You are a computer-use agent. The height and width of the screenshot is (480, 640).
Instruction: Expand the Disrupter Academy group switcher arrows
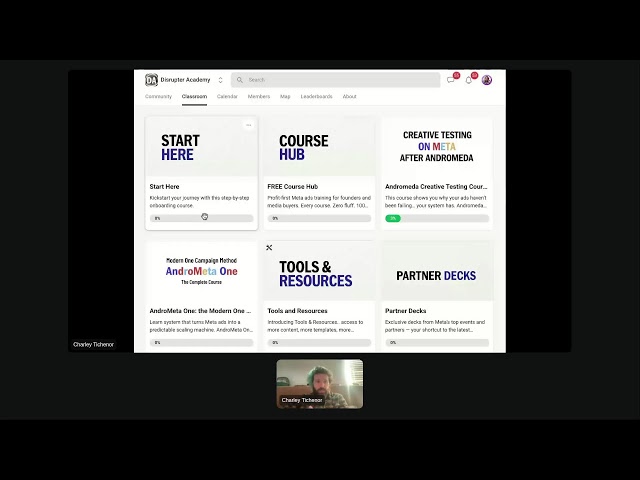click(x=220, y=80)
